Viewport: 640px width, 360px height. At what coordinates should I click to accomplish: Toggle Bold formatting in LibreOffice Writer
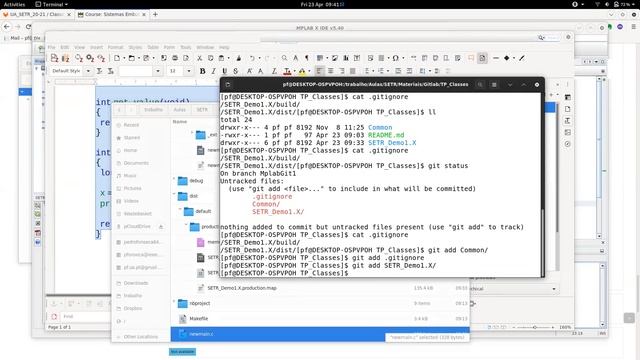(x=202, y=71)
